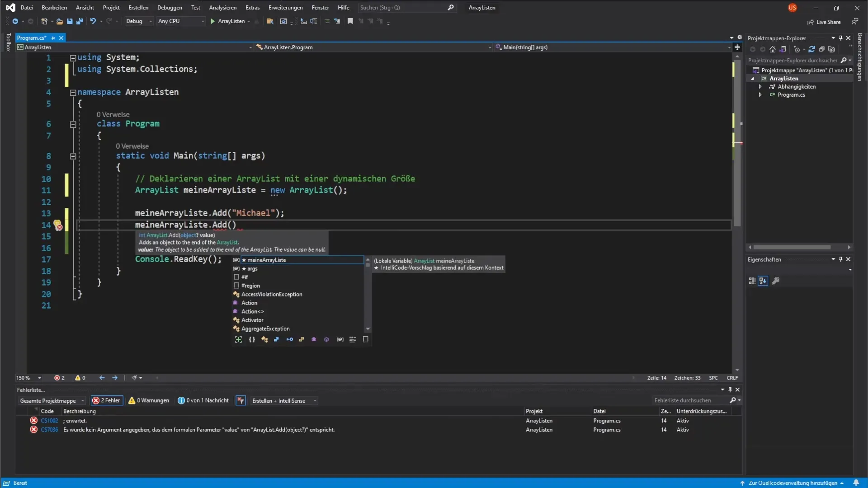Toggle the build IntelliSense filter funnel in error list
The image size is (868, 488).
pyautogui.click(x=241, y=400)
